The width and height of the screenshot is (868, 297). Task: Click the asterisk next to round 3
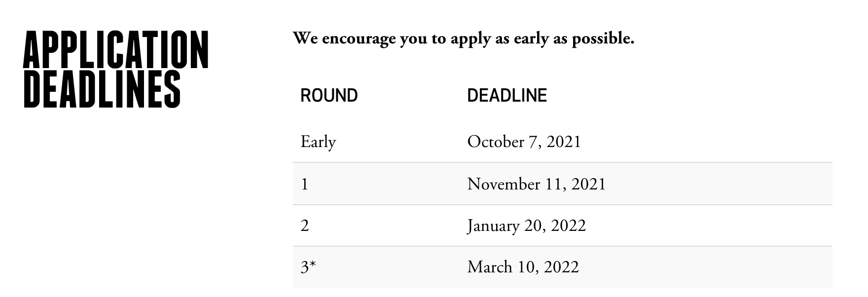(x=313, y=264)
